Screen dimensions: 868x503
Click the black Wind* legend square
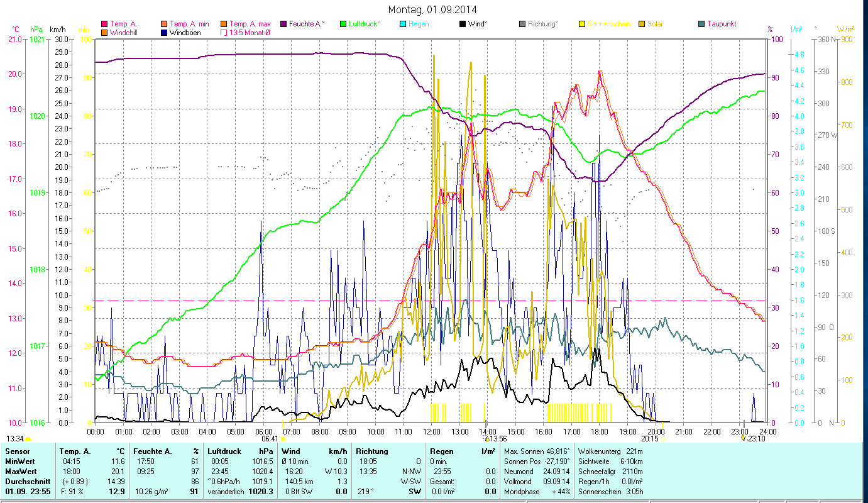463,24
